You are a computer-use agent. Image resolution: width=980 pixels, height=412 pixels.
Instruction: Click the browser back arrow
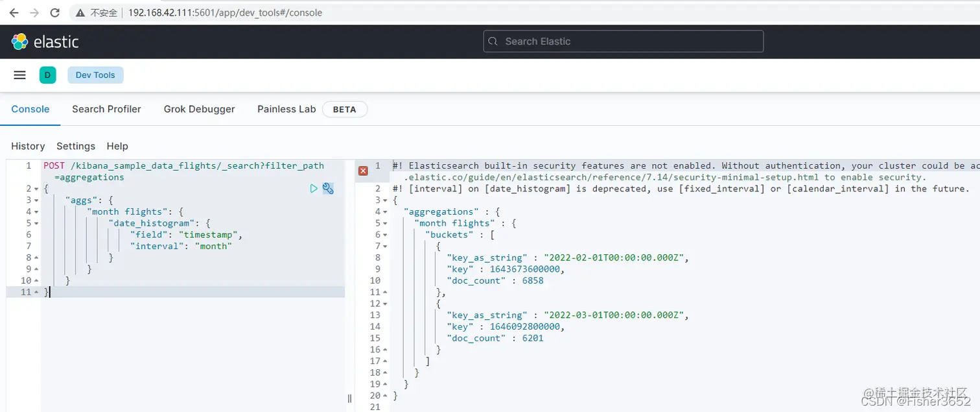click(x=14, y=12)
